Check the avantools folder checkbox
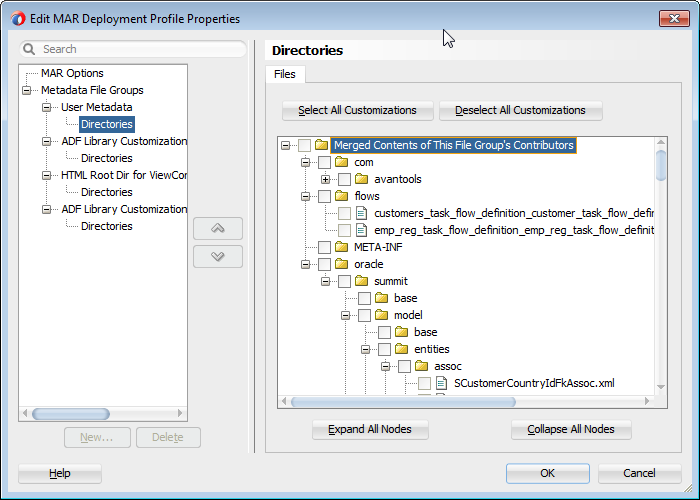Image resolution: width=700 pixels, height=500 pixels. point(344,179)
